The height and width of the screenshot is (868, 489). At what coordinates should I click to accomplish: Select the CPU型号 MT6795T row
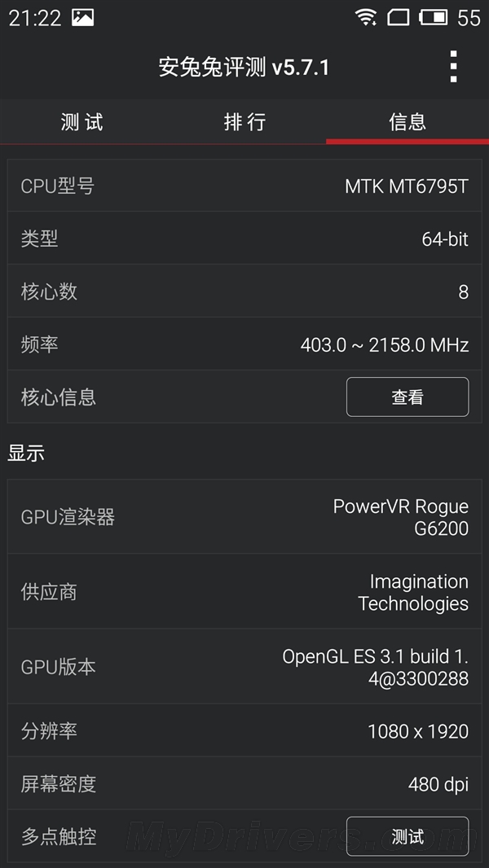(244, 186)
